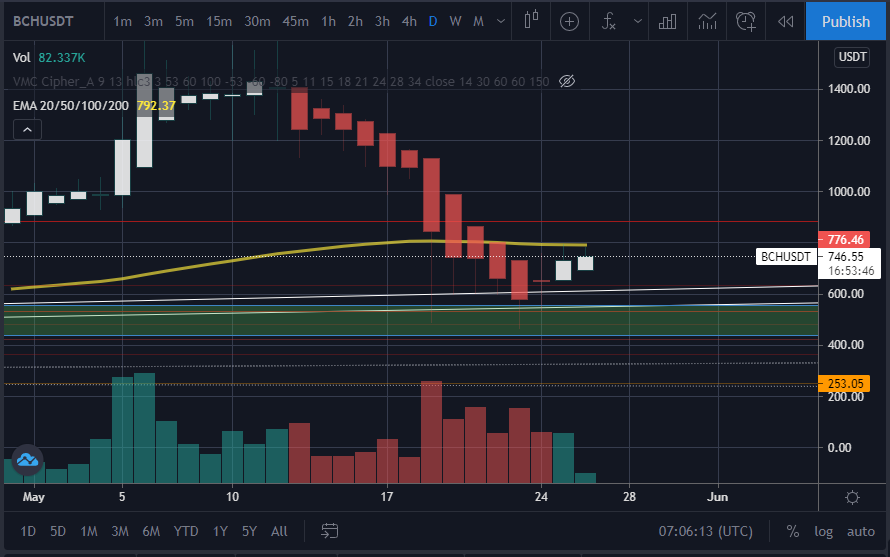
Task: Switch to the 4h timeframe
Action: [409, 21]
